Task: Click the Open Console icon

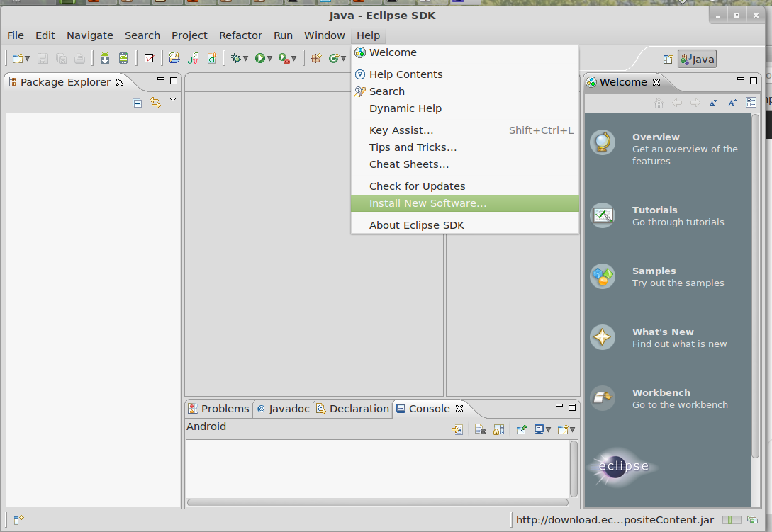Action: (563, 429)
